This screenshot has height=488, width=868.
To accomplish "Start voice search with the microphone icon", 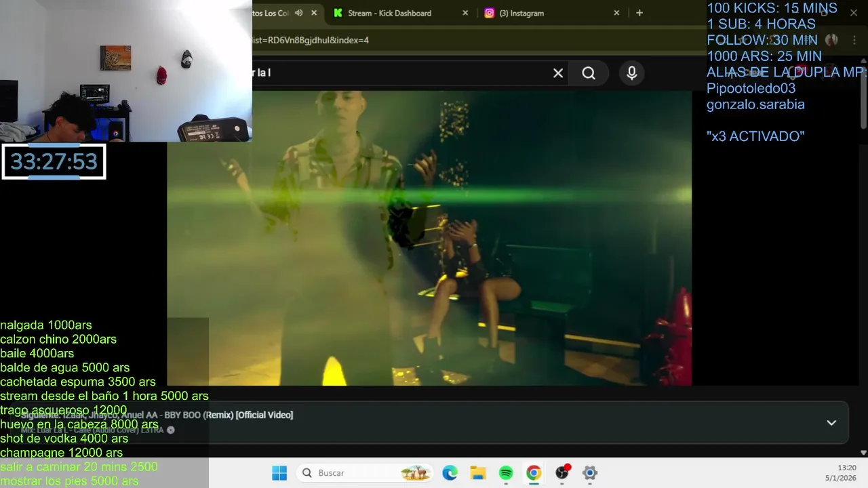I will tap(632, 73).
